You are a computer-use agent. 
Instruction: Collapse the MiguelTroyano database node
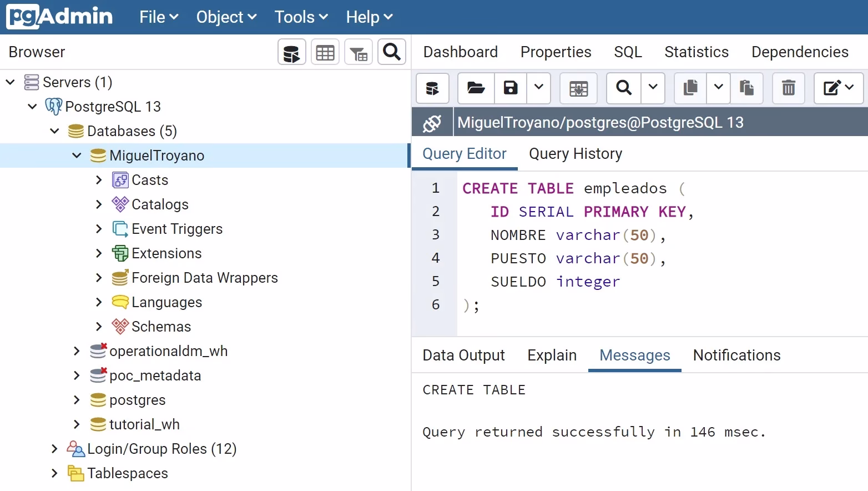point(77,156)
